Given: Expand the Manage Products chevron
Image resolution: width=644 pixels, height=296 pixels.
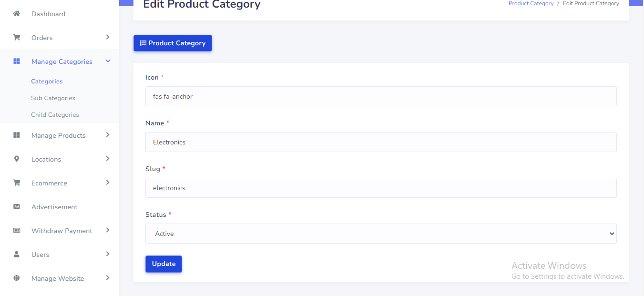Looking at the screenshot, I should coord(108,135).
